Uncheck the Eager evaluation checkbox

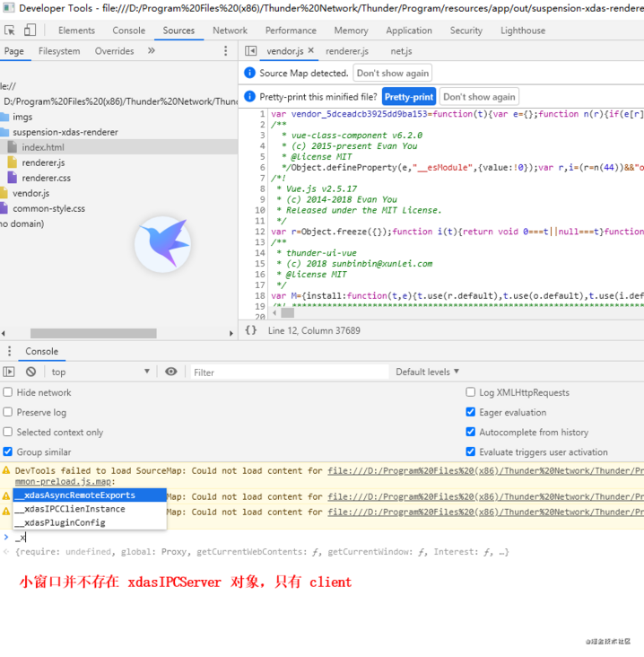point(471,412)
